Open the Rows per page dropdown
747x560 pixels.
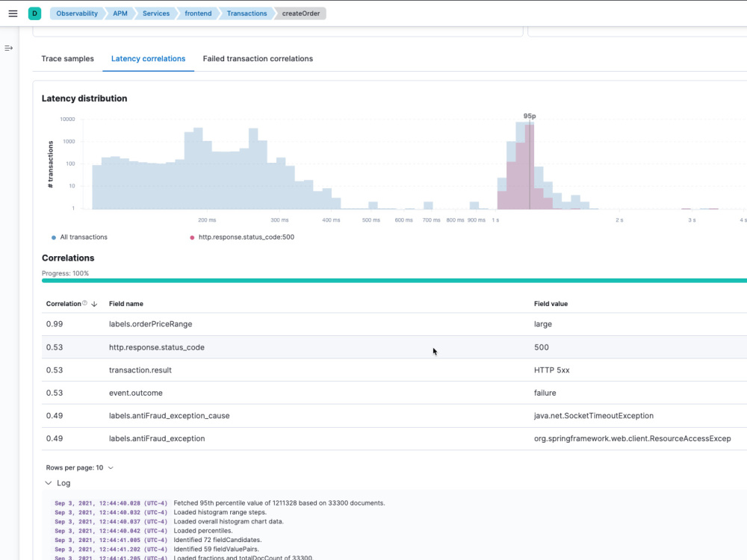coord(80,467)
